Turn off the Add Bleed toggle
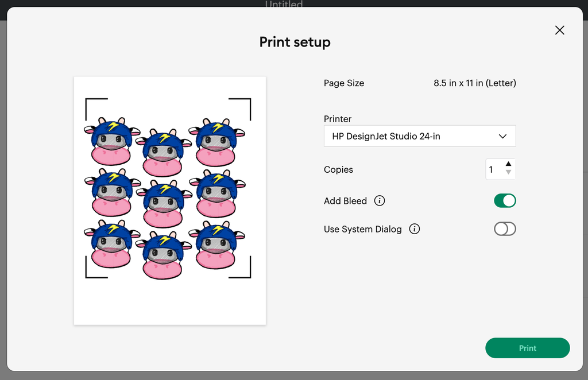The width and height of the screenshot is (588, 380). point(505,201)
